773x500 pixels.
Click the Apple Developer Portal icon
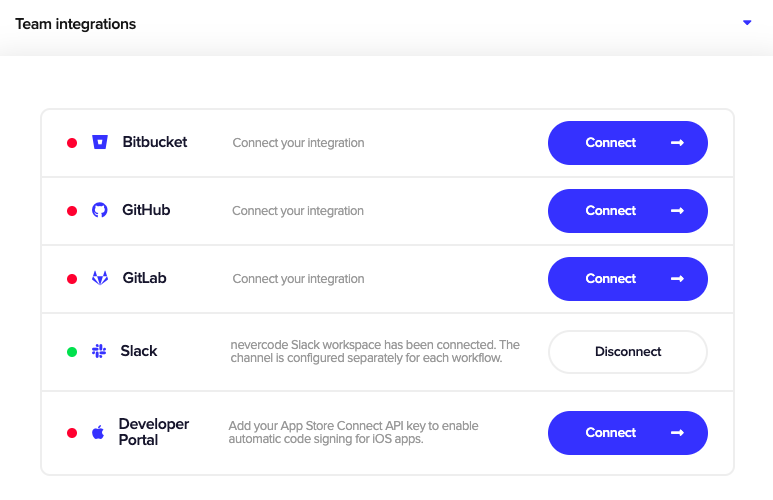click(x=98, y=432)
